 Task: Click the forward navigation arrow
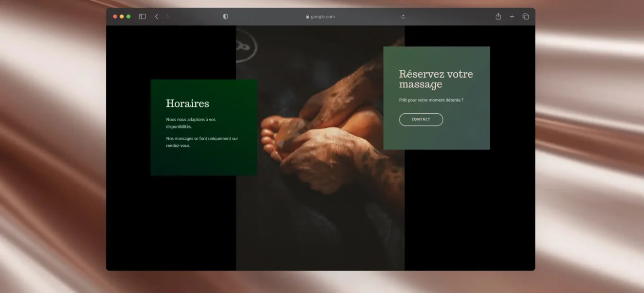[167, 17]
